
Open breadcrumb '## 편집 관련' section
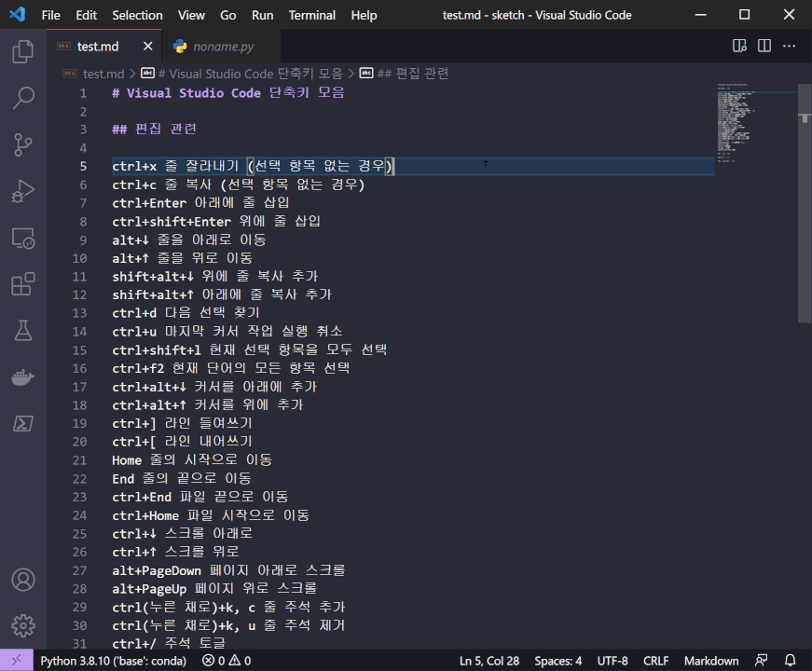[x=412, y=74]
